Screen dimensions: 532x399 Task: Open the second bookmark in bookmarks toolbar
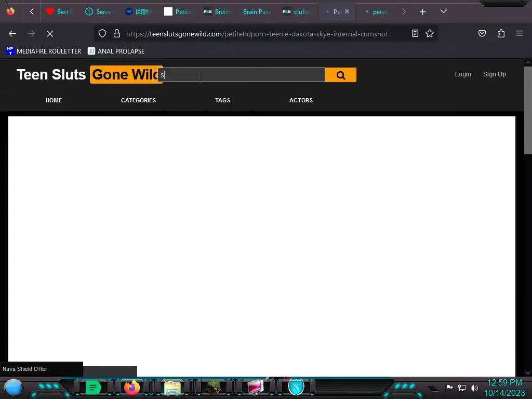[x=116, y=51]
